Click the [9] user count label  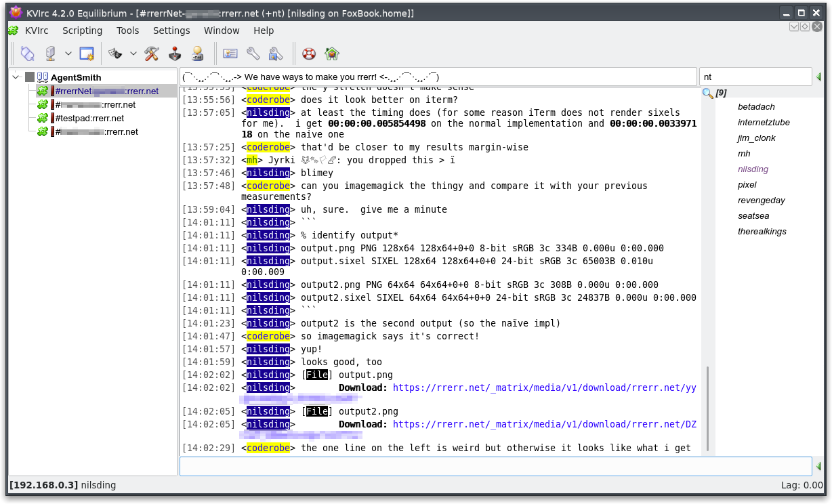(x=721, y=93)
